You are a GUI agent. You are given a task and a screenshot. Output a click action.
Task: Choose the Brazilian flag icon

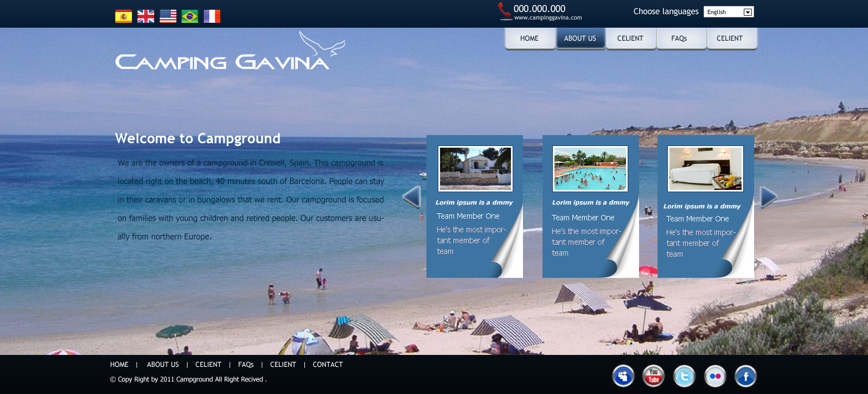pyautogui.click(x=190, y=16)
